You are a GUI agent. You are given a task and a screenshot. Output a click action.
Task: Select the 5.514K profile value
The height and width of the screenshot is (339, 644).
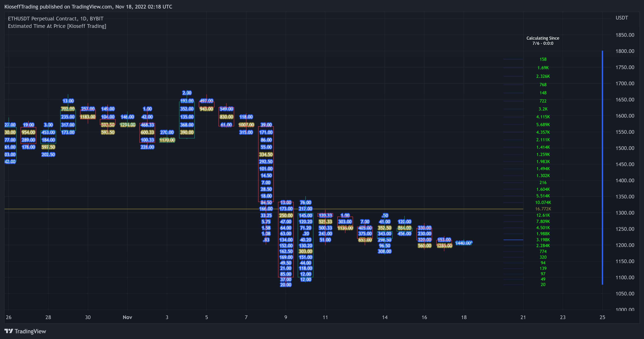[x=543, y=196]
